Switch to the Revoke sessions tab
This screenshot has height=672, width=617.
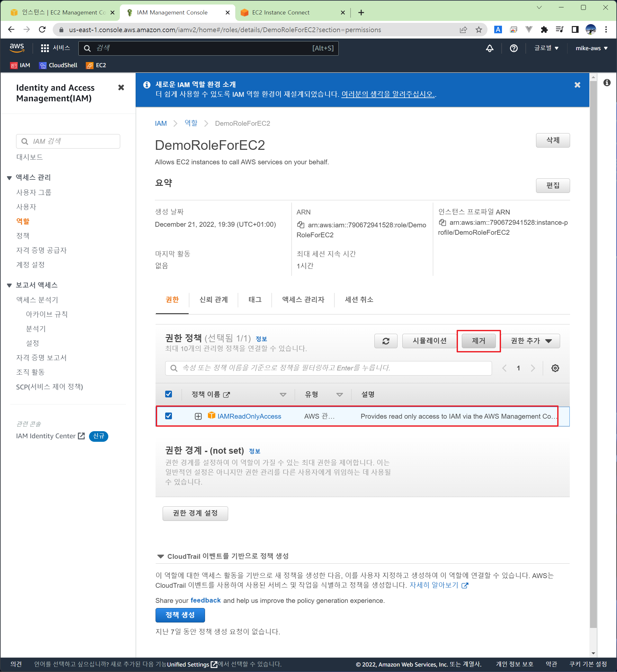pyautogui.click(x=359, y=300)
